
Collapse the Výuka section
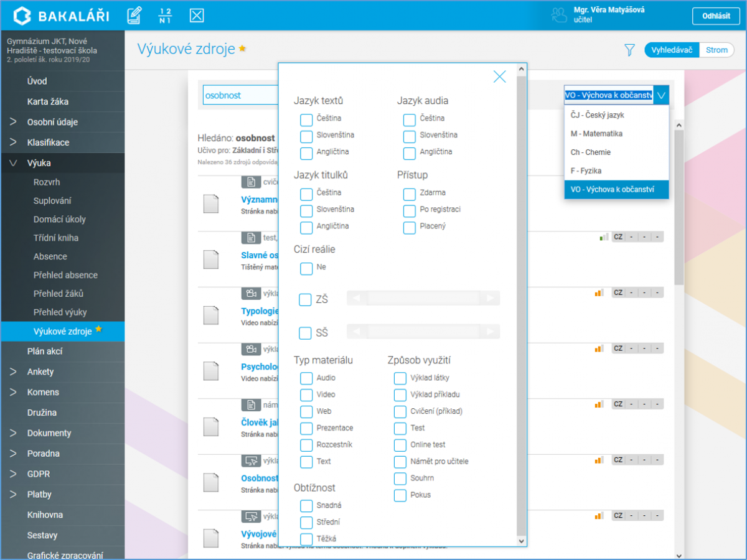(13, 163)
